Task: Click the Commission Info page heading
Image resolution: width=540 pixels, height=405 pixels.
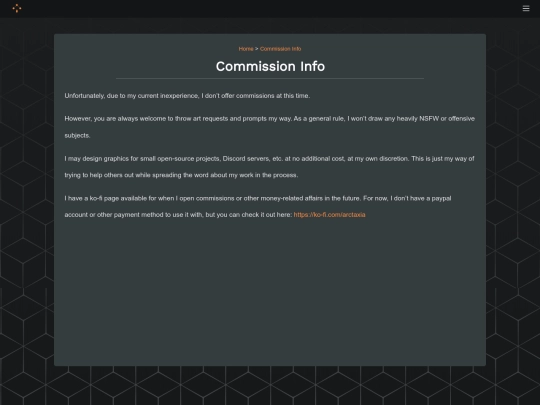Action: click(x=270, y=66)
